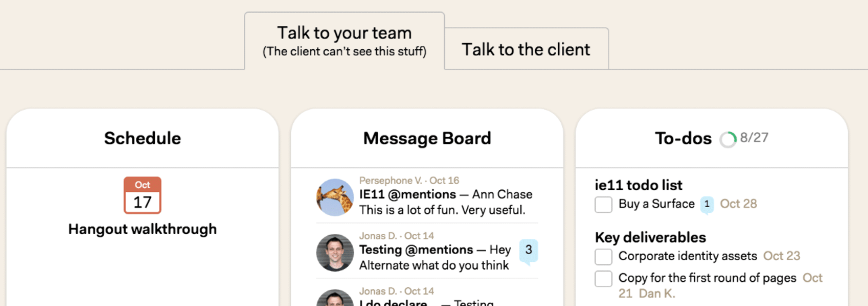Open the Hangout walkthrough event
Image resolution: width=868 pixels, height=306 pixels.
(x=142, y=229)
